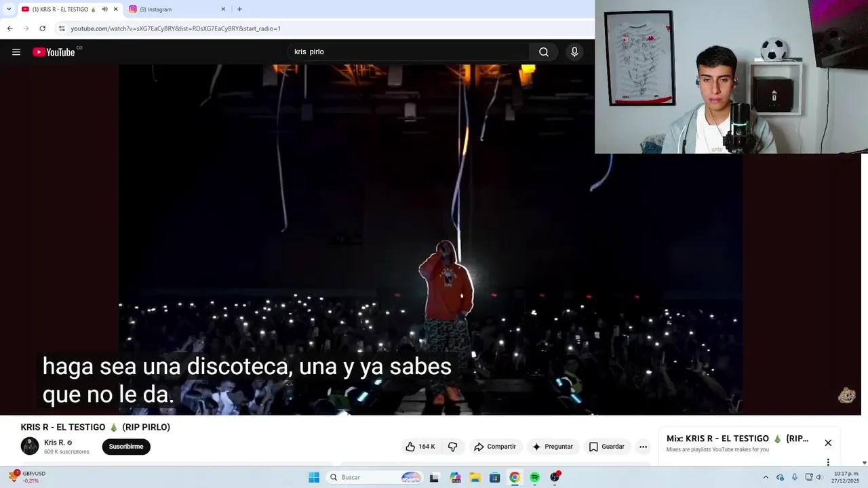868x488 pixels.
Task: Open Microsoft Store from the taskbar
Action: [x=495, y=477]
